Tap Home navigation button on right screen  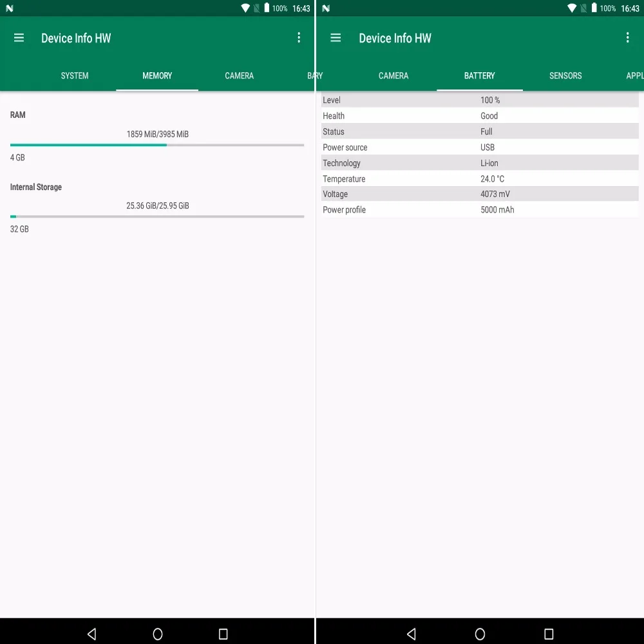[x=480, y=634]
